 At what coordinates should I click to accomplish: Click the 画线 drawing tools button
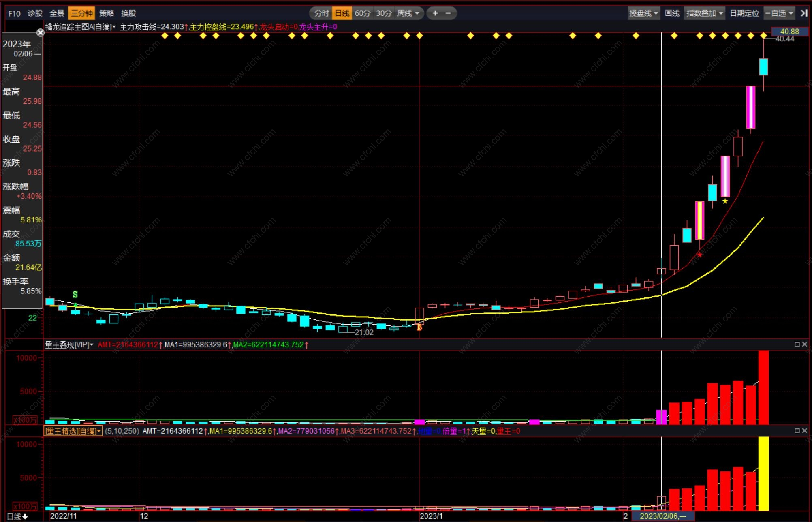click(x=672, y=13)
